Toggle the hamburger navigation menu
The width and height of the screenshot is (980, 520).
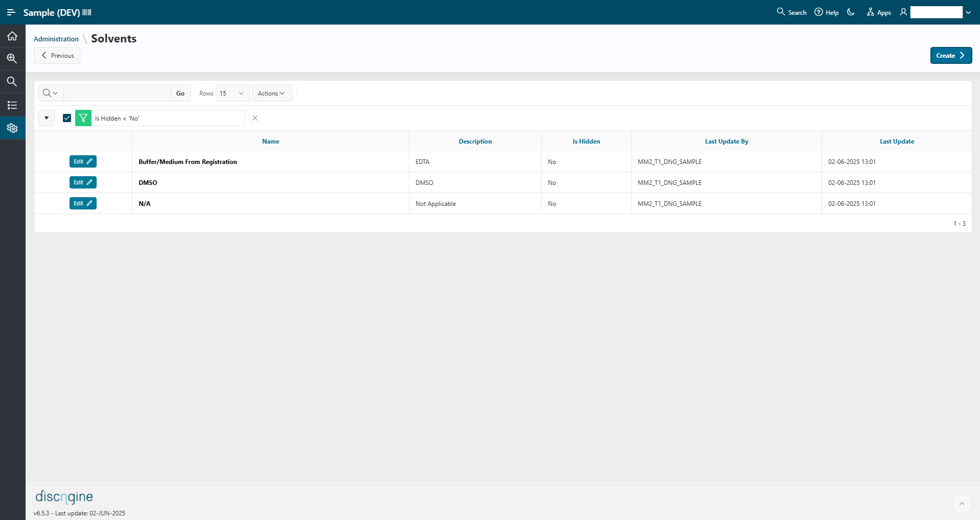[x=11, y=12]
